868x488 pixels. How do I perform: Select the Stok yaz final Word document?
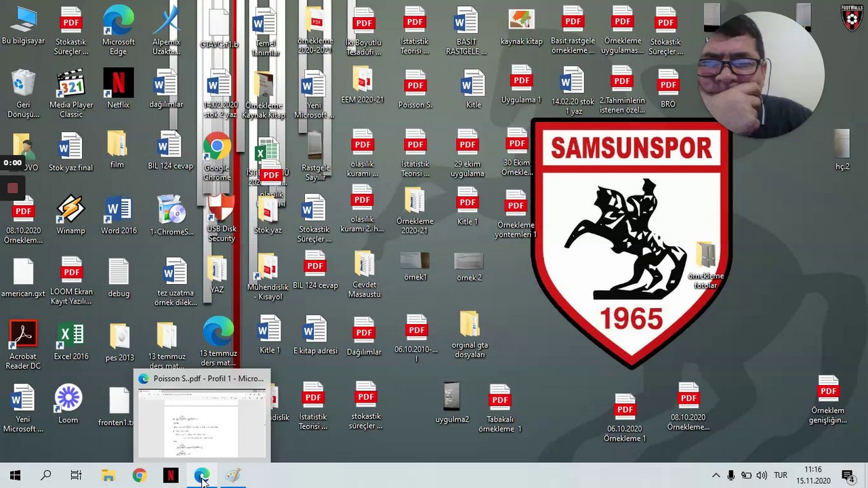(x=70, y=153)
